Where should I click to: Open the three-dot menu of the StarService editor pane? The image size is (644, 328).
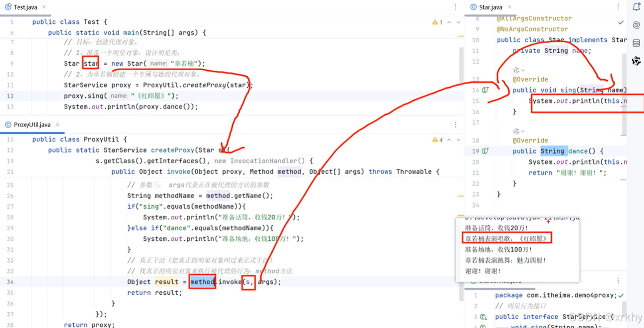[618, 281]
